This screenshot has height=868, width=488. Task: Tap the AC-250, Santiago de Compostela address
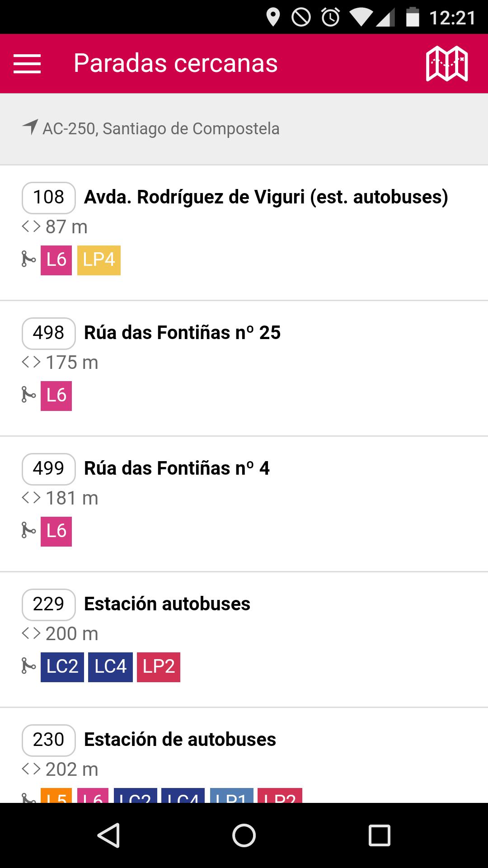(161, 129)
